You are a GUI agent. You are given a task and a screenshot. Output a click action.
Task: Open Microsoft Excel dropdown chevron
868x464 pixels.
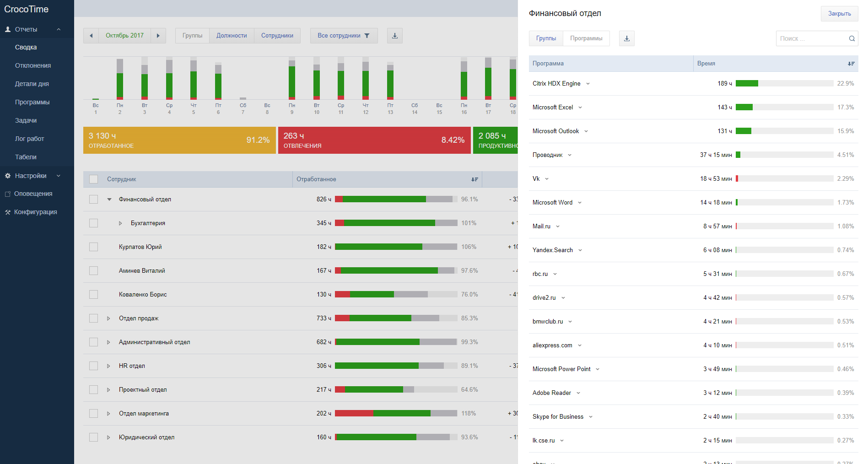tap(580, 108)
